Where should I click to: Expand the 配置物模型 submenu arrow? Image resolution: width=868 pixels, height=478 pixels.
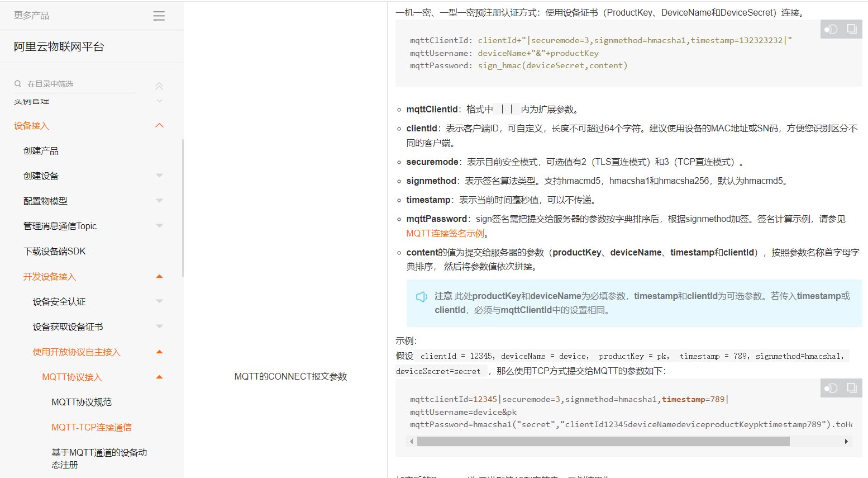tap(159, 201)
